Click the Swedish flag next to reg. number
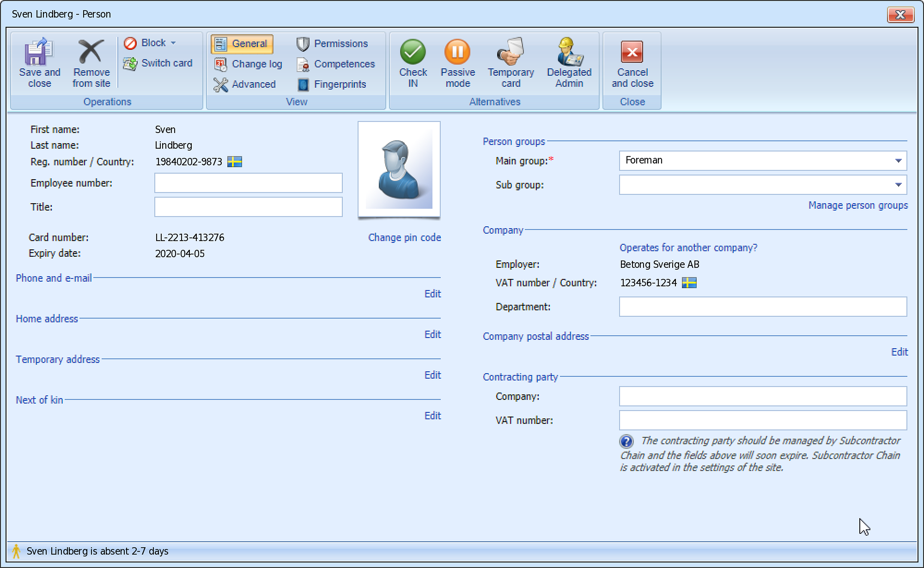 [235, 162]
